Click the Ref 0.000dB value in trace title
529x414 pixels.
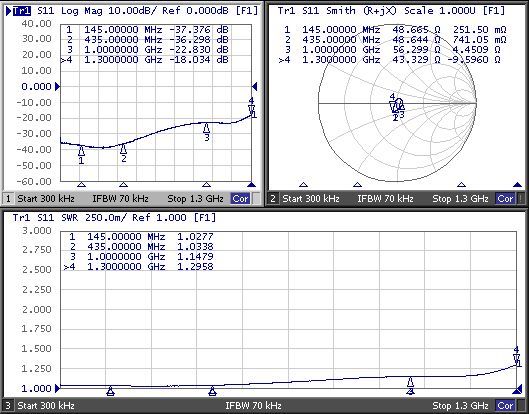(195, 11)
